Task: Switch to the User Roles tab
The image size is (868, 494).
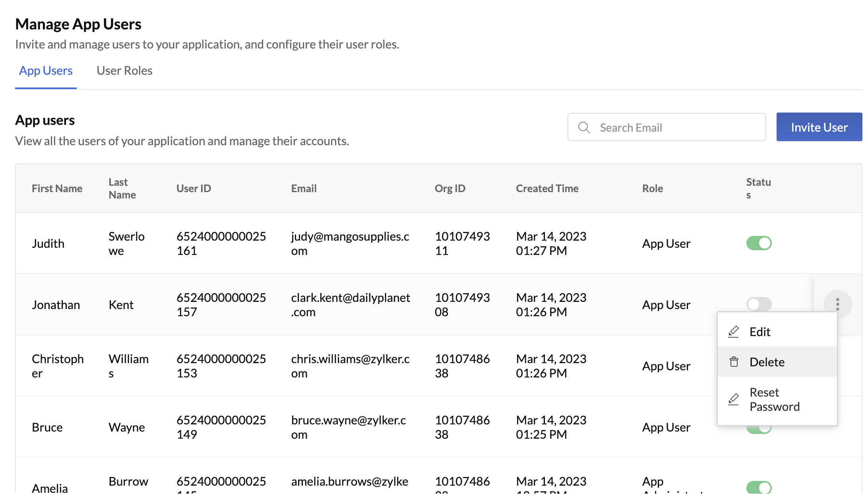Action: click(124, 70)
